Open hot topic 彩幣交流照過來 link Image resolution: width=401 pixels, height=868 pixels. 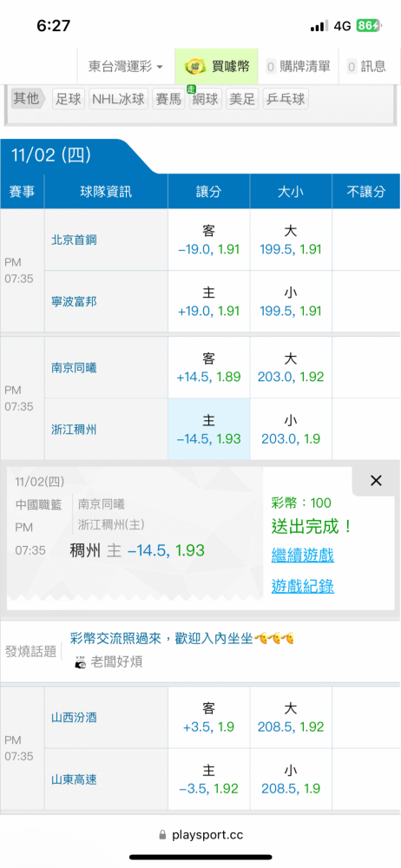[181, 638]
